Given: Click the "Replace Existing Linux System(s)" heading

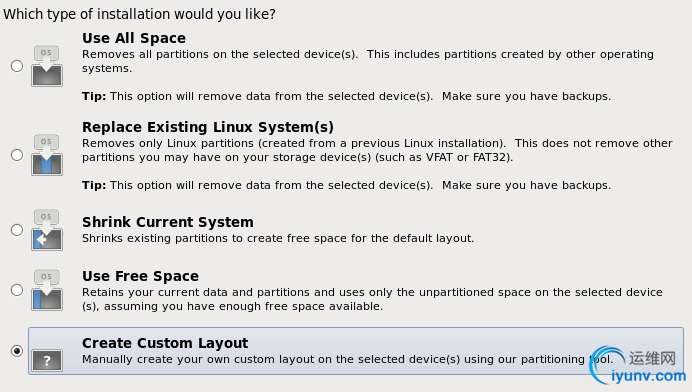Looking at the screenshot, I should (208, 127).
